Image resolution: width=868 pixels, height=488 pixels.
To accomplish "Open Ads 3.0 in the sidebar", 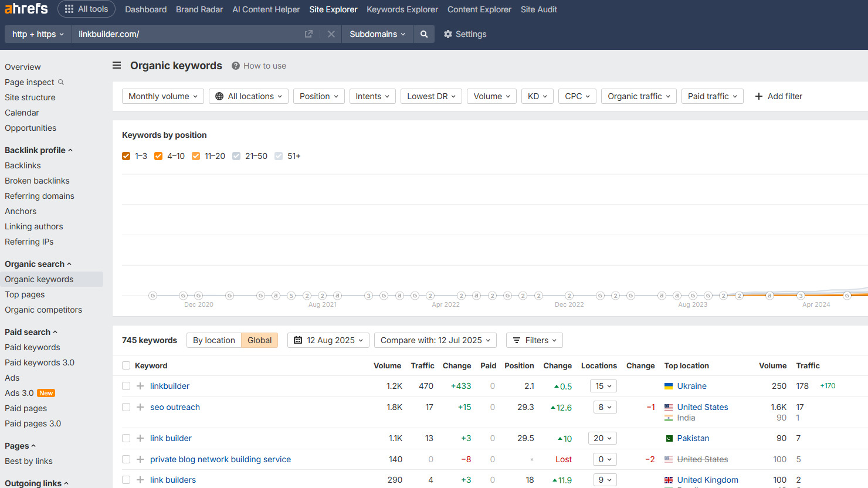I will [x=19, y=393].
